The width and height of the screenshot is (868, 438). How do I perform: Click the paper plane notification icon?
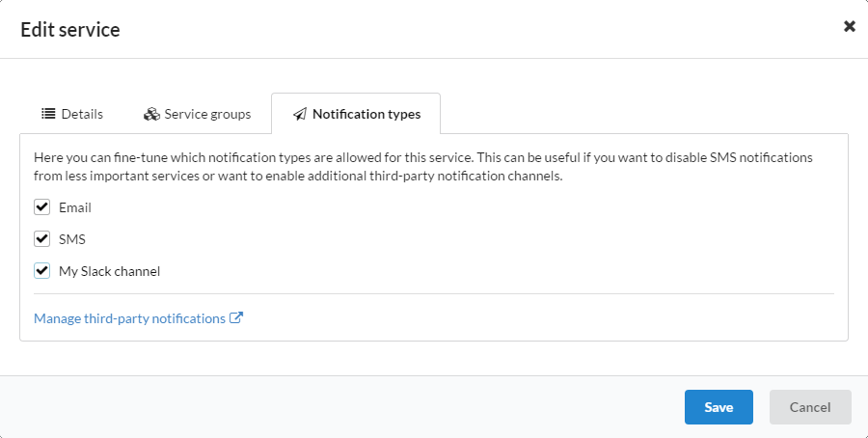[x=300, y=114]
